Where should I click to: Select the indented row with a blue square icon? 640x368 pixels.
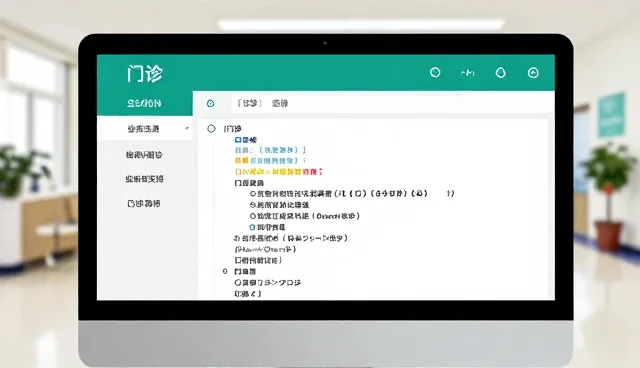[x=267, y=227]
